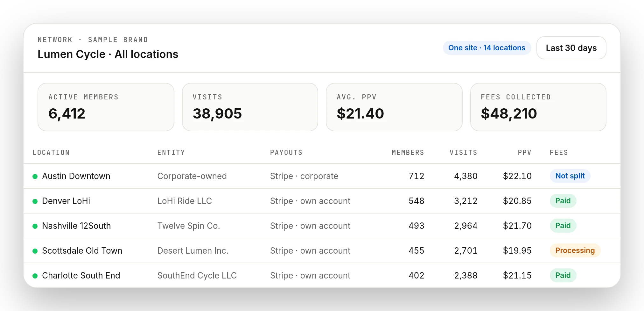Viewport: 644px width, 311px height.
Task: Click the Lumen Cycle · All locations title
Action: tap(108, 54)
